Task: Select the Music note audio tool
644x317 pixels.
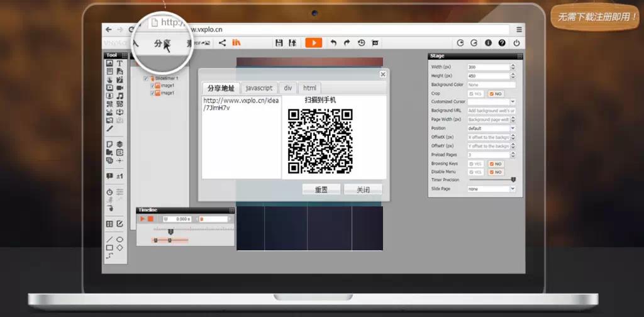Action: (x=119, y=96)
